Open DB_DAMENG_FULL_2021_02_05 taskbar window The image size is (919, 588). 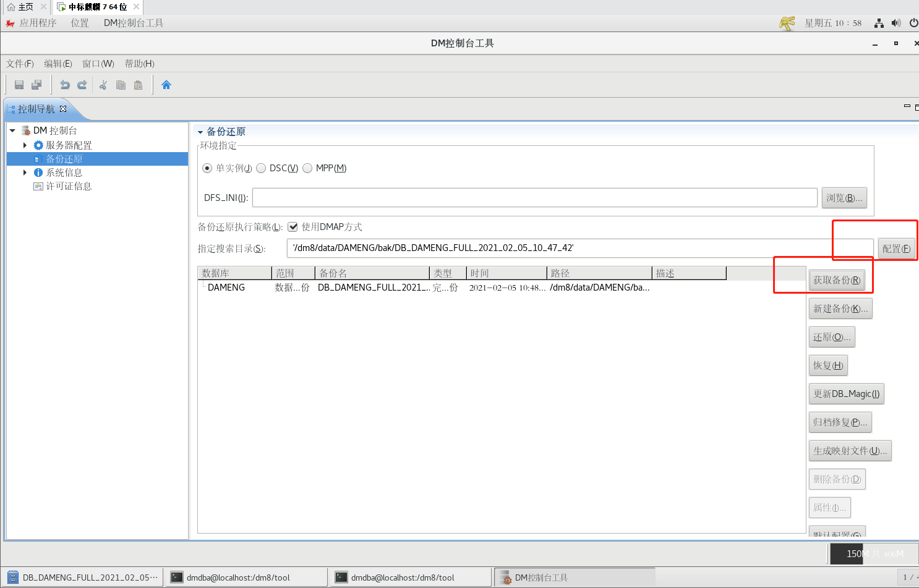click(82, 577)
